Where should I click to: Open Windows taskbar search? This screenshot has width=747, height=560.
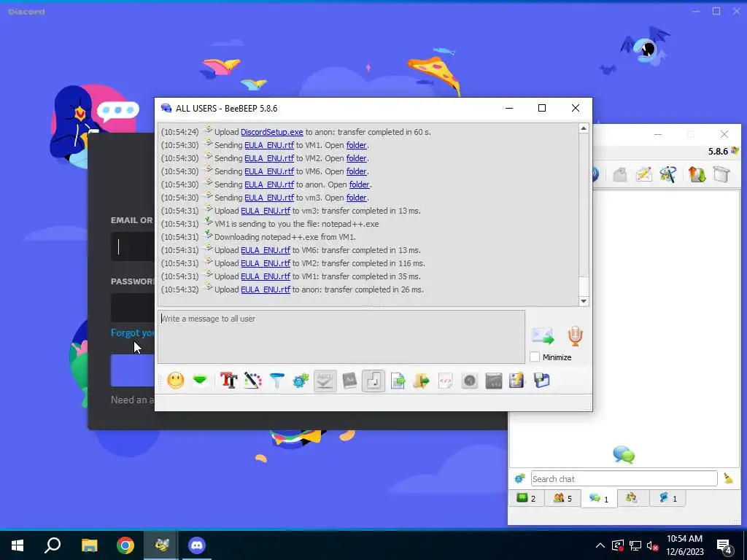pyautogui.click(x=53, y=545)
